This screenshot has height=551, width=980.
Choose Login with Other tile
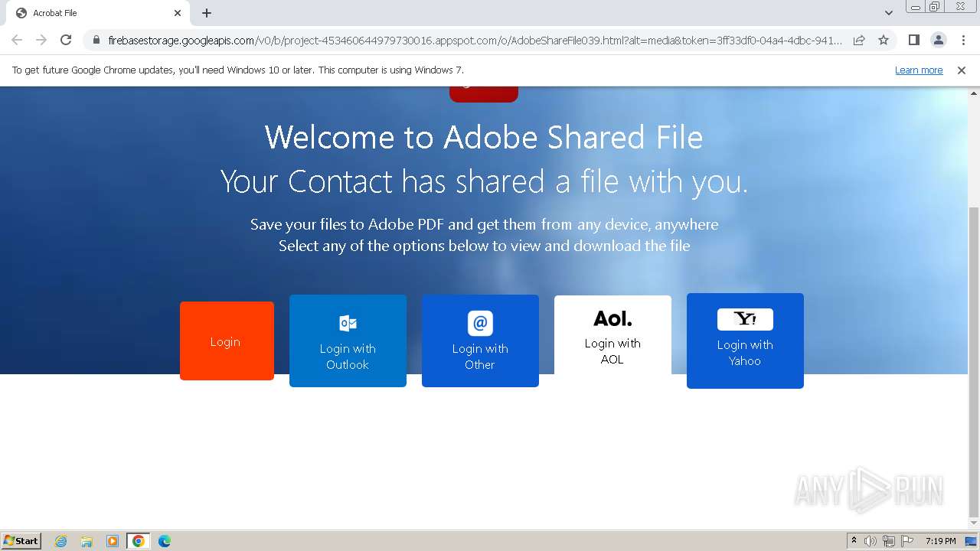(480, 341)
